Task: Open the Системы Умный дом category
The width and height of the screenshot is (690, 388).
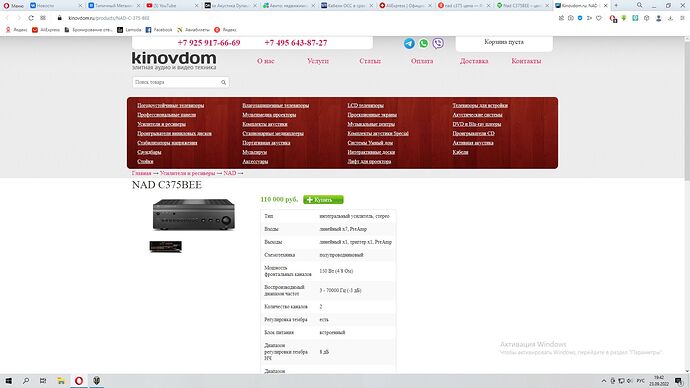Action: coord(370,143)
